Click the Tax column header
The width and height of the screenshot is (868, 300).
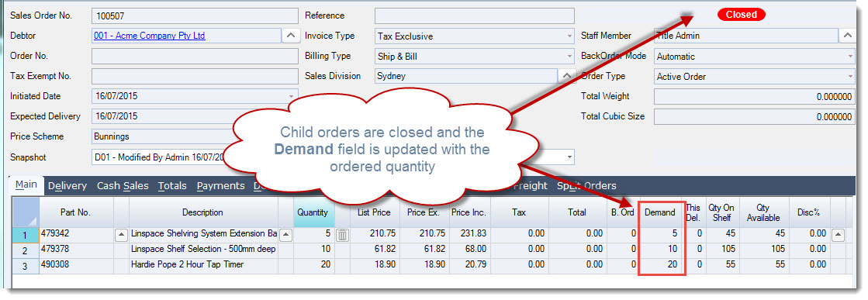coord(519,212)
